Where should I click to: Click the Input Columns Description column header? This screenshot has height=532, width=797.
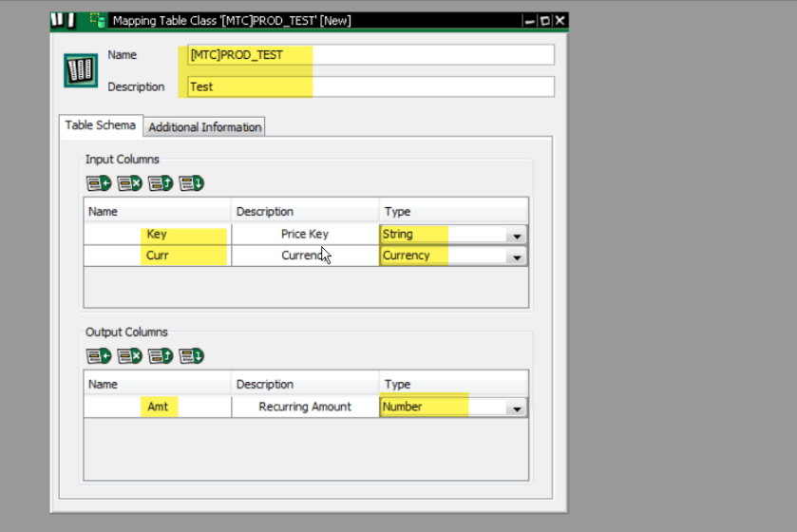(305, 212)
